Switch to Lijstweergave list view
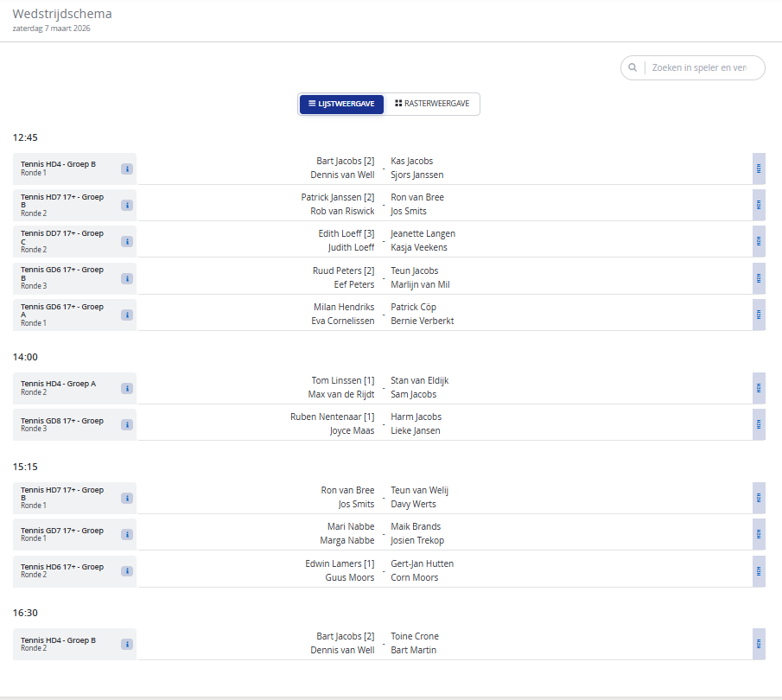This screenshot has width=782, height=700. coord(341,104)
